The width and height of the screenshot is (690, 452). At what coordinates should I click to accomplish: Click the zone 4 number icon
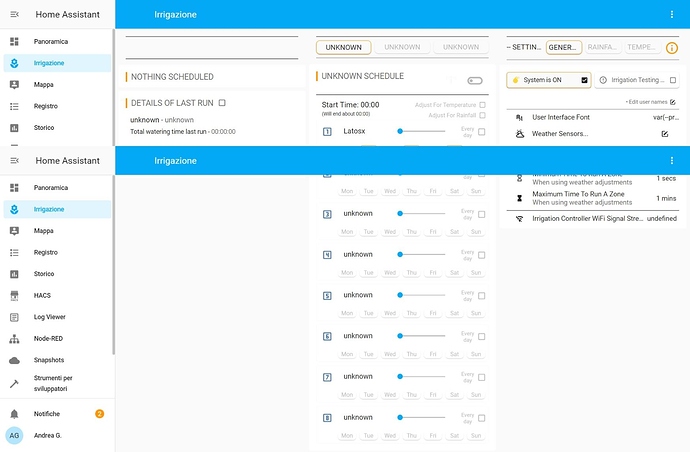click(x=327, y=255)
